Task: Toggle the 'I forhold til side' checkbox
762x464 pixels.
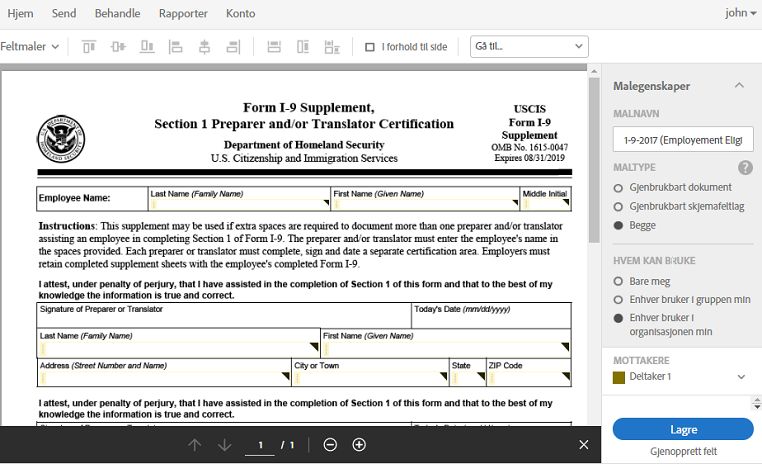Action: click(370, 47)
